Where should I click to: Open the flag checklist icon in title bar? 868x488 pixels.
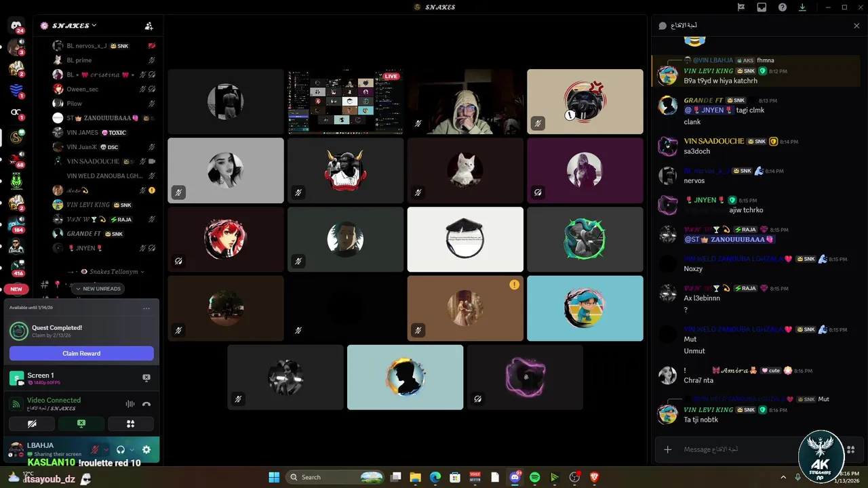pyautogui.click(x=741, y=7)
